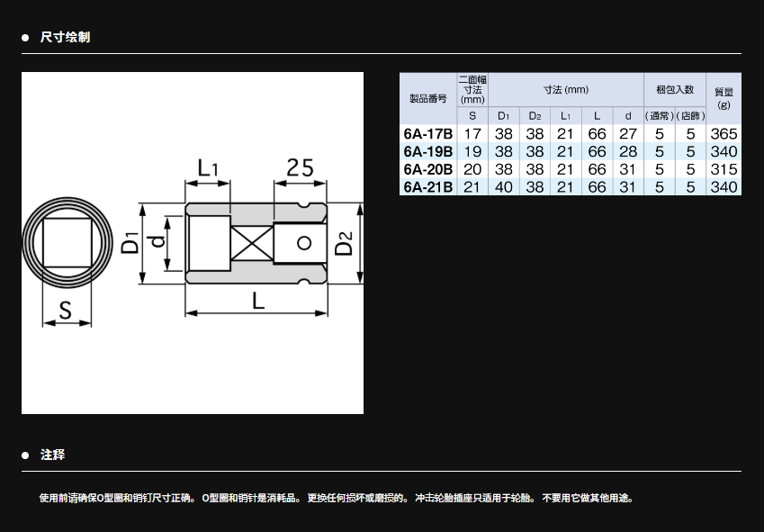
Task: Click the O-ring usage note text at bottom
Action: (336, 498)
